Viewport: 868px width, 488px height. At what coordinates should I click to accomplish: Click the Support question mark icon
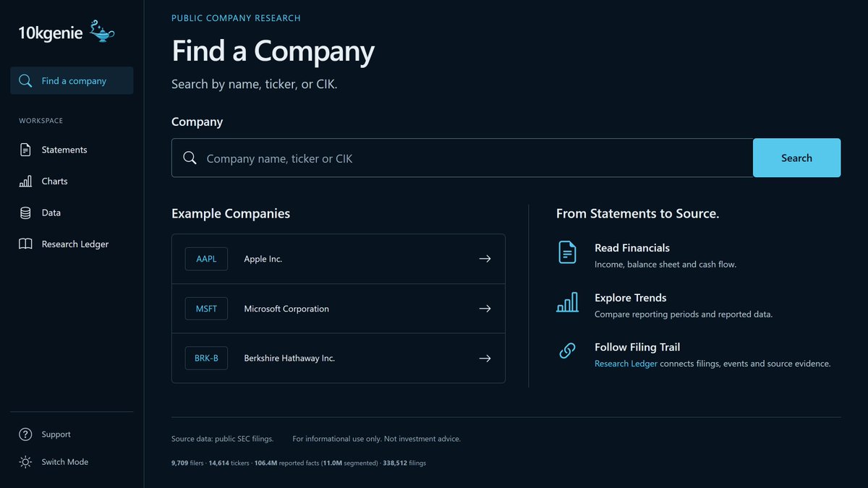click(x=25, y=435)
